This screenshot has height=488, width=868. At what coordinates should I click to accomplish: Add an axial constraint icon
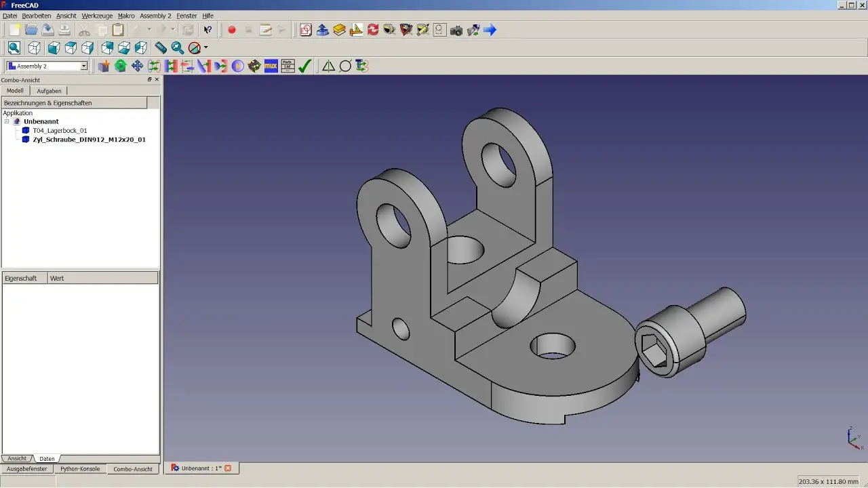[187, 66]
